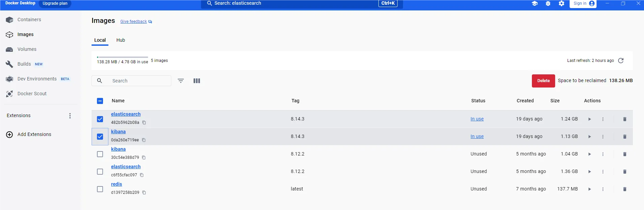The height and width of the screenshot is (210, 644).
Task: Delete the kibana 8.14.3 image via trash
Action: click(625, 137)
